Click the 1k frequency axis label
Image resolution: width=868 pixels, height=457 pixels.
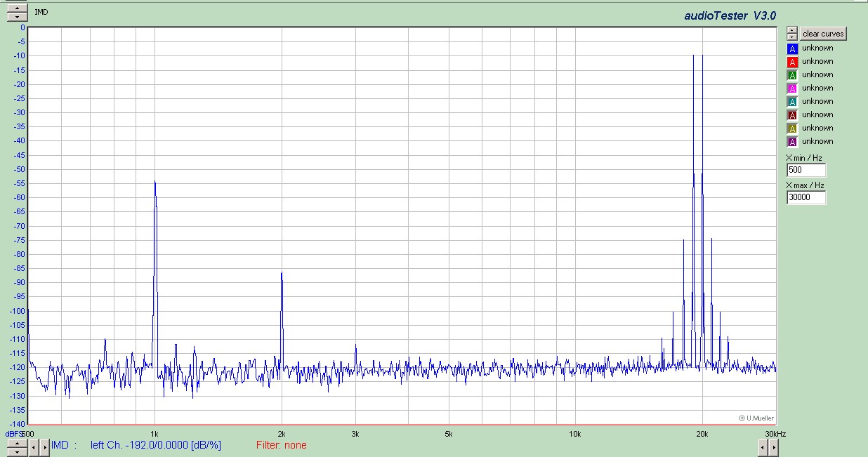point(155,434)
